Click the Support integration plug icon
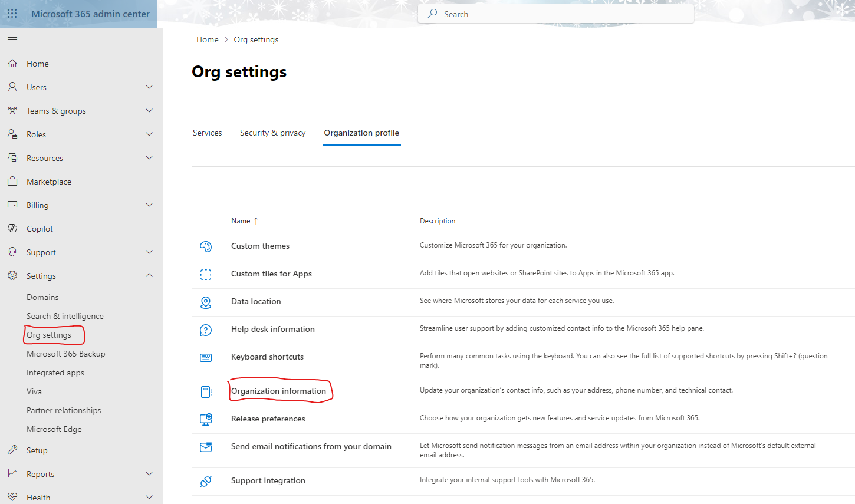The image size is (855, 504). (206, 482)
